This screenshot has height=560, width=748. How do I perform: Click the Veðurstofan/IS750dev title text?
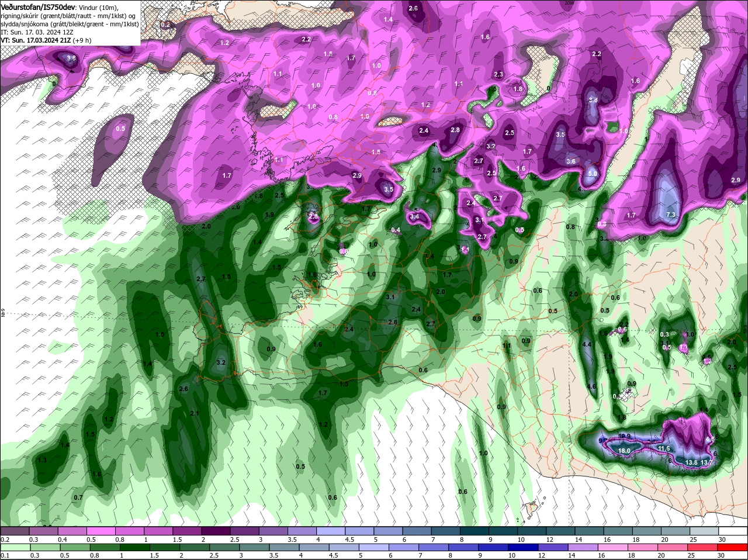coord(38,6)
